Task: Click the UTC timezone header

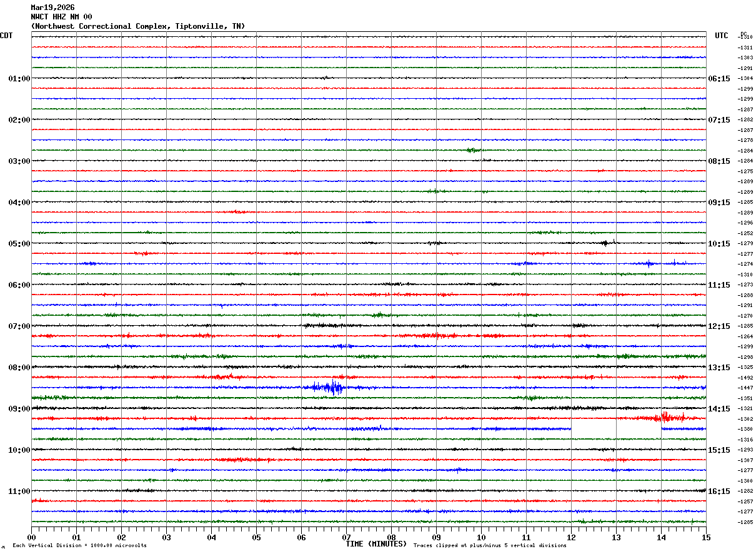Action: click(x=722, y=36)
